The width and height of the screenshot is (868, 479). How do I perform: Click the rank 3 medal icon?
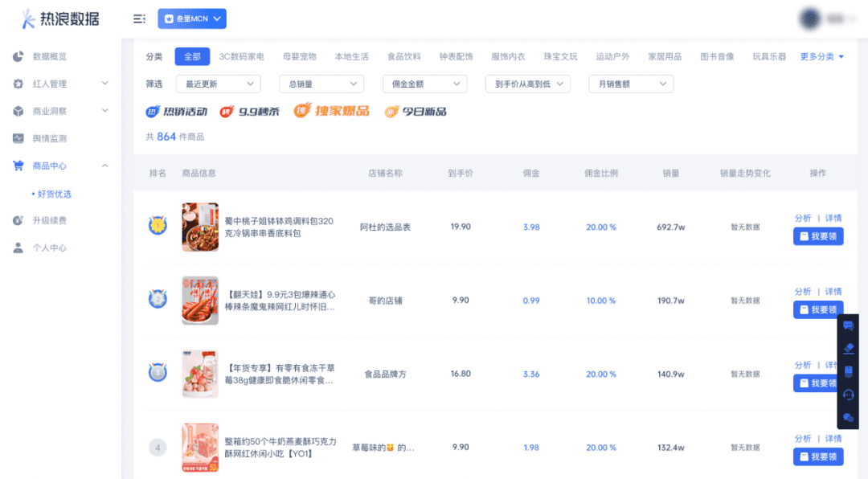(x=158, y=372)
